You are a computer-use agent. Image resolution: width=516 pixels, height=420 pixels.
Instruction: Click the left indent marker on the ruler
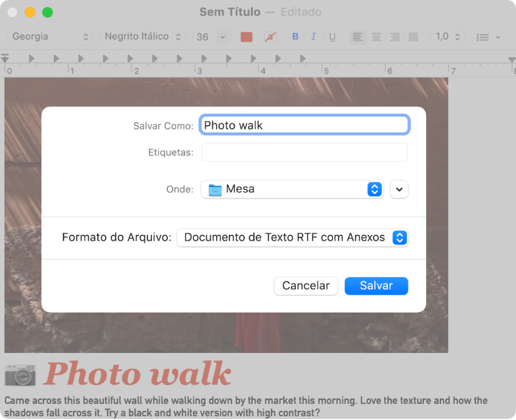click(5, 58)
